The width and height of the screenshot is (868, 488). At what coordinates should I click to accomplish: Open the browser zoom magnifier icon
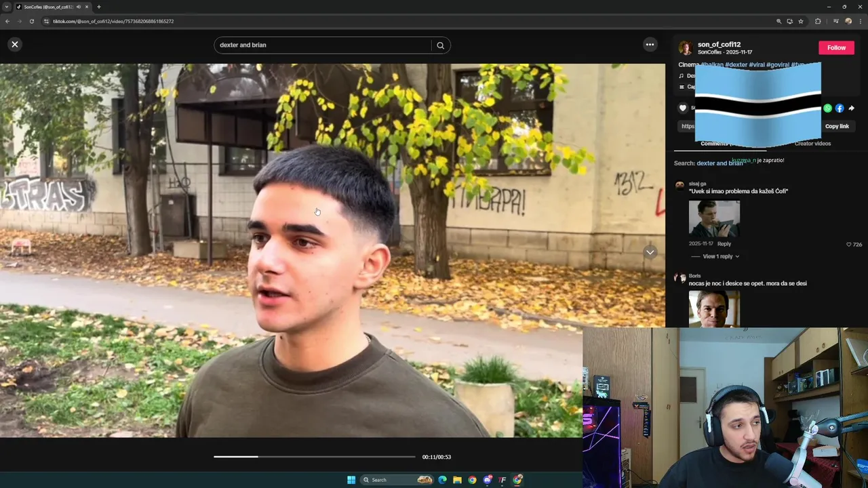(778, 21)
